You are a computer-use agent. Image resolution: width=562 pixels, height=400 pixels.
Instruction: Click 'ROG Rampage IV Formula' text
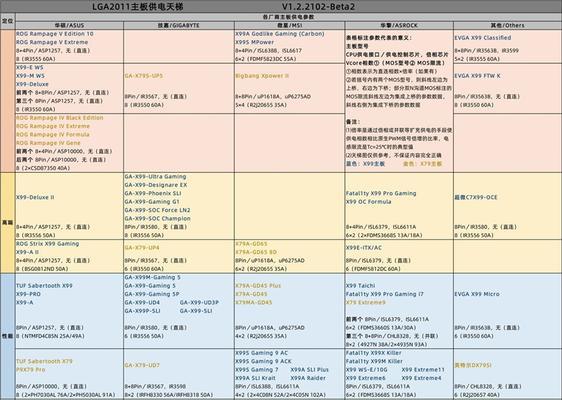point(53,134)
